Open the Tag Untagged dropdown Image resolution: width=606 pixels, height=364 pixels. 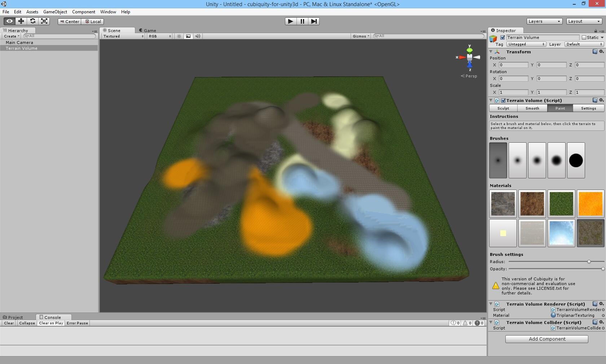[x=526, y=44]
